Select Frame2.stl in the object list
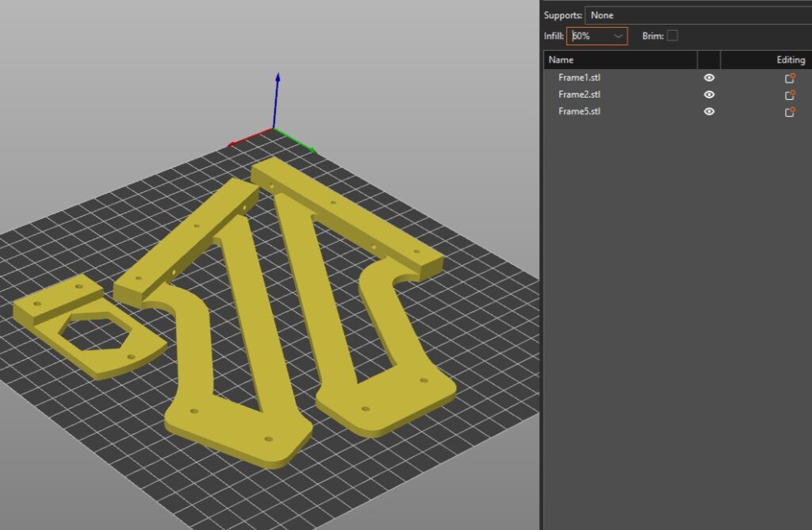 tap(579, 94)
